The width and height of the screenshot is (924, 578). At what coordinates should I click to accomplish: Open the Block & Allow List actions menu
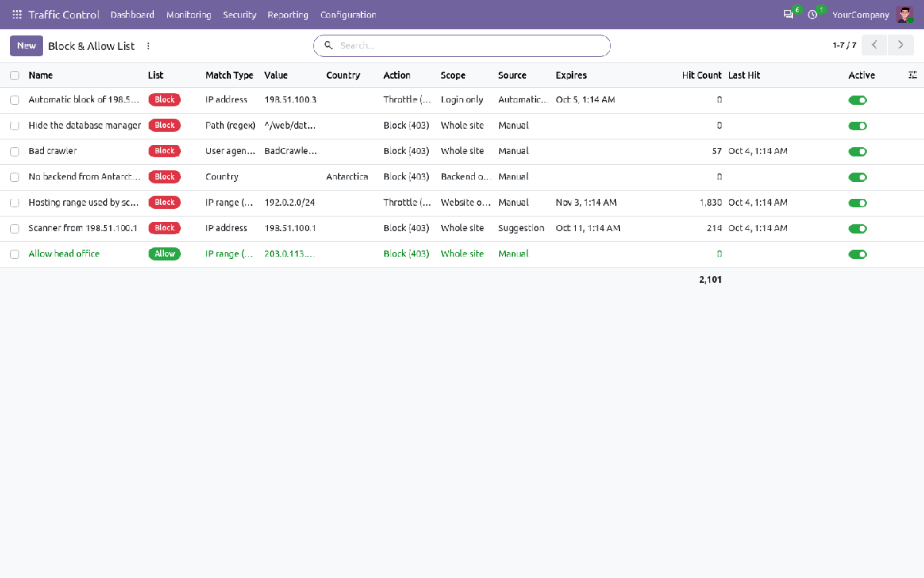[x=149, y=46]
